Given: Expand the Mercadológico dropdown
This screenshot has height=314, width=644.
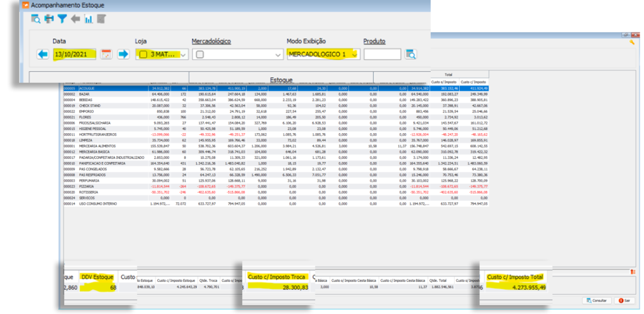Looking at the screenshot, I should click(279, 55).
